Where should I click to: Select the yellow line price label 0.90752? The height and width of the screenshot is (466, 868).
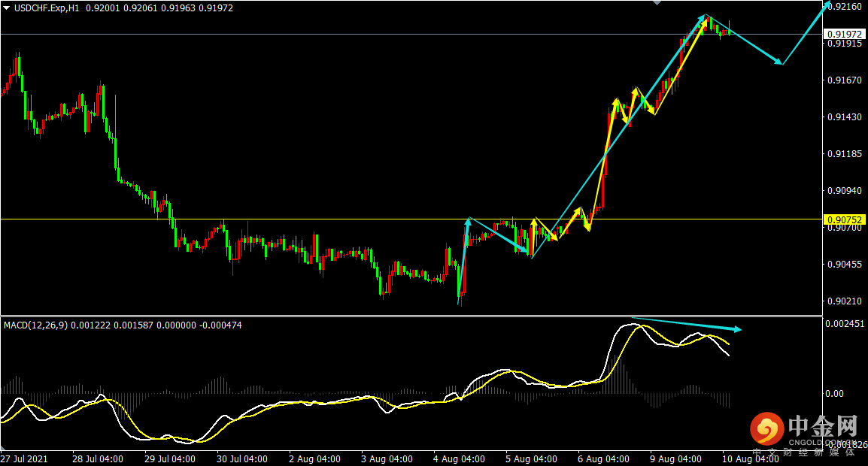844,219
